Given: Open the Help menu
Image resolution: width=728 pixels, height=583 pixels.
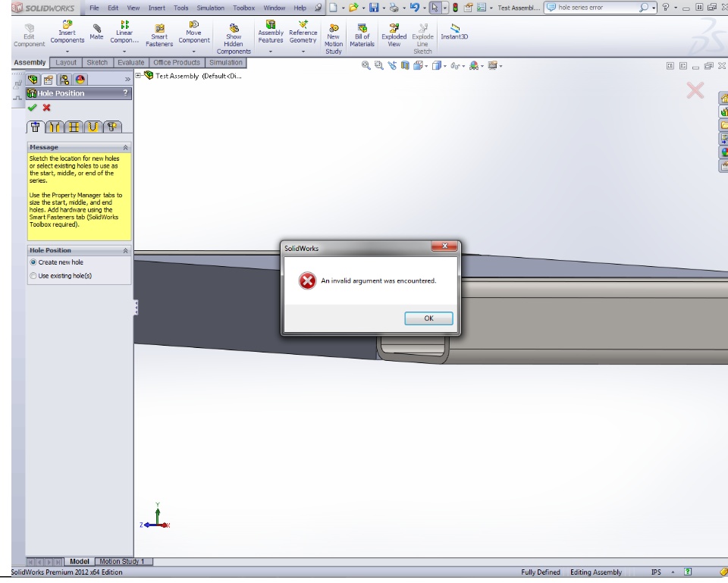Looking at the screenshot, I should (x=300, y=8).
